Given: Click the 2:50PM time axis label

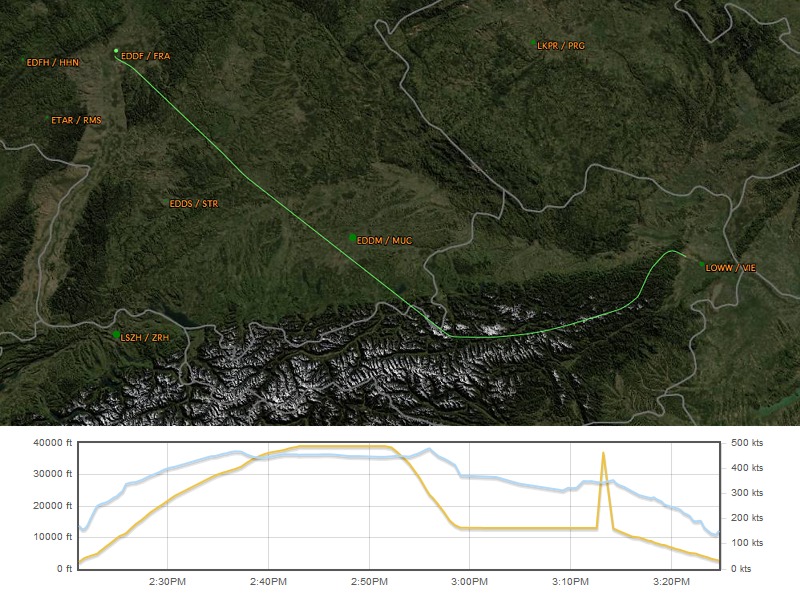Looking at the screenshot, I should pyautogui.click(x=369, y=582).
